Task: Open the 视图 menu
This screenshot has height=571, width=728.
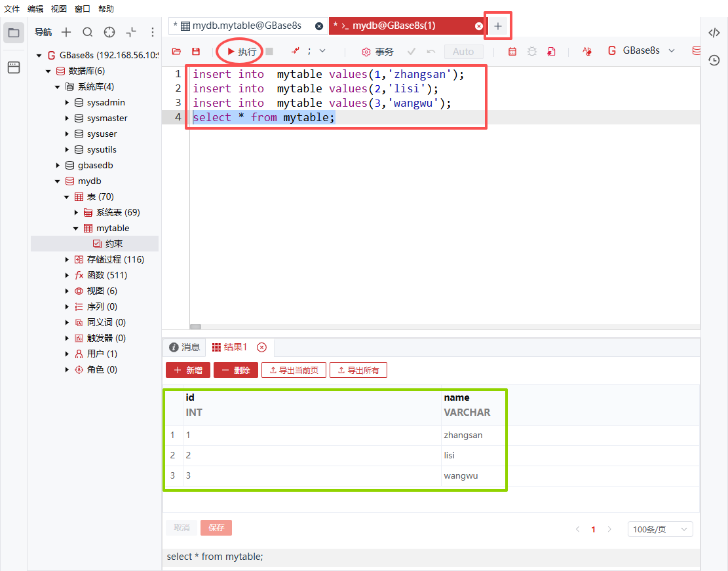Action: coord(59,9)
